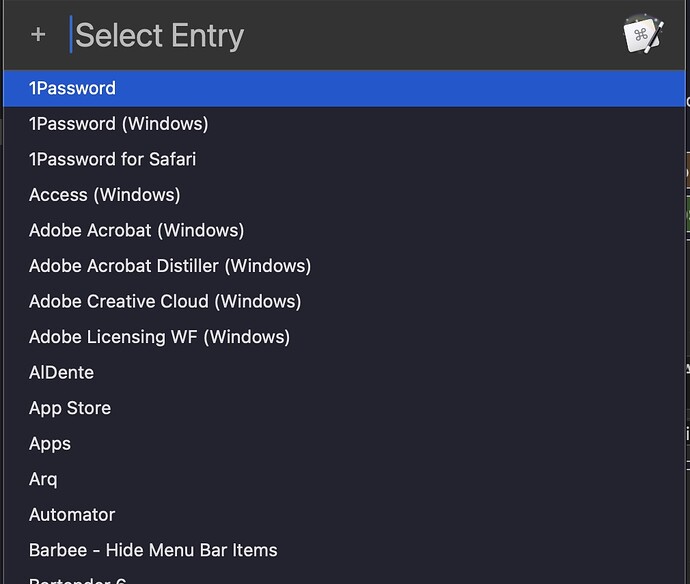Select the Access (Windows) entry

pos(344,195)
